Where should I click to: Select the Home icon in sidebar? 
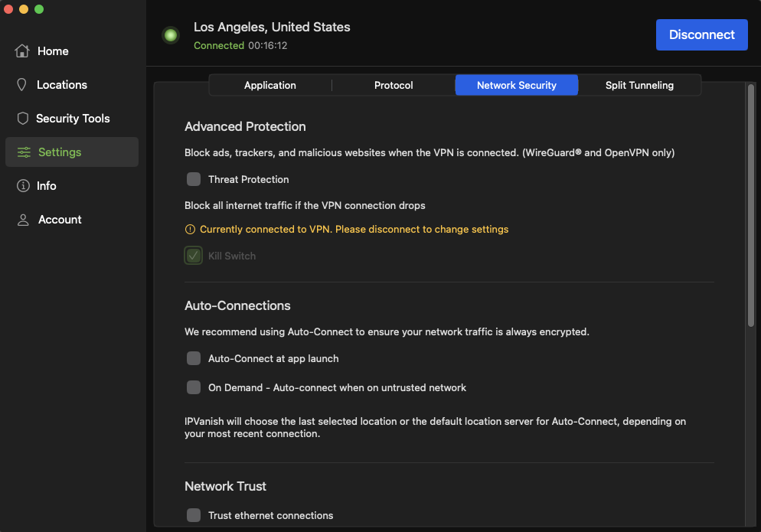[x=22, y=51]
